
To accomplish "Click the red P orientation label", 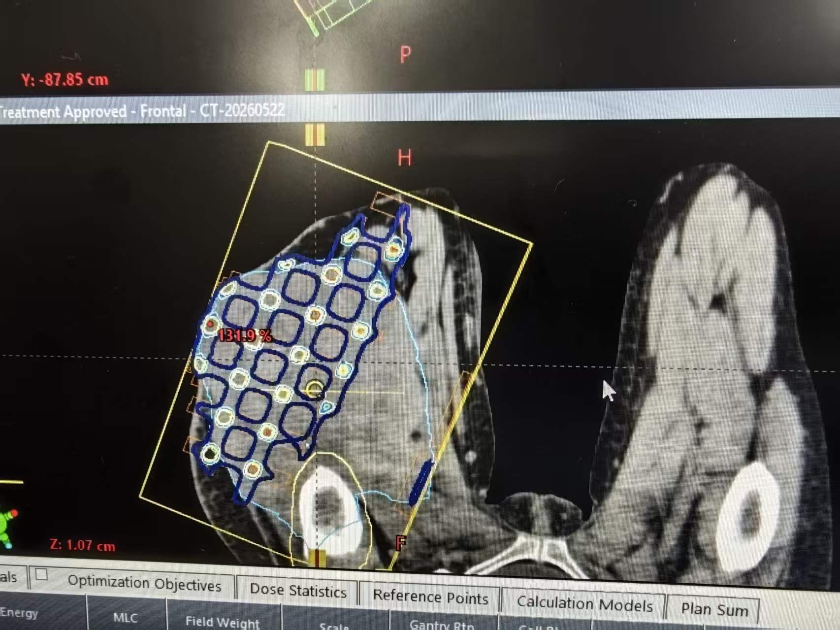I will coord(405,55).
